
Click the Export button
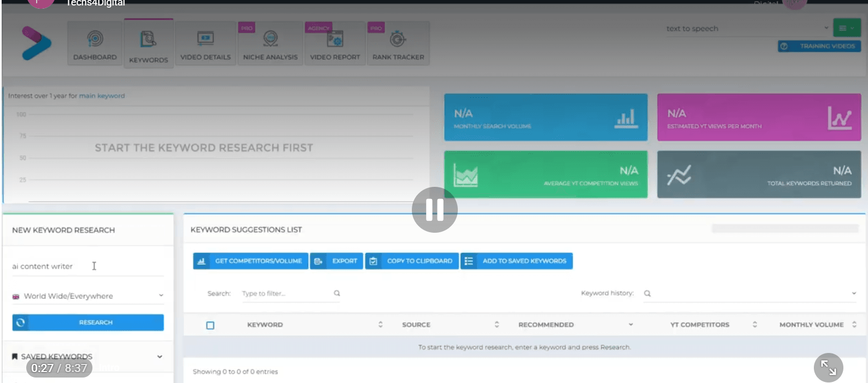click(x=337, y=261)
